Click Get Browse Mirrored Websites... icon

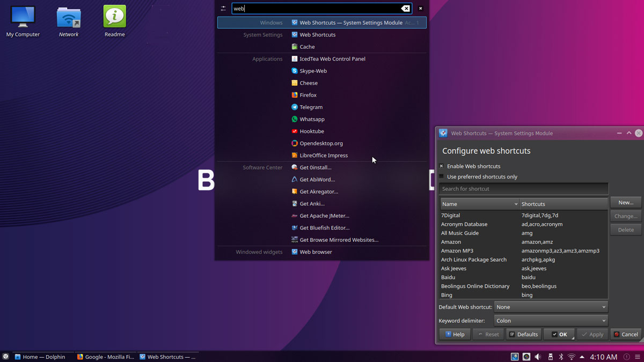295,240
